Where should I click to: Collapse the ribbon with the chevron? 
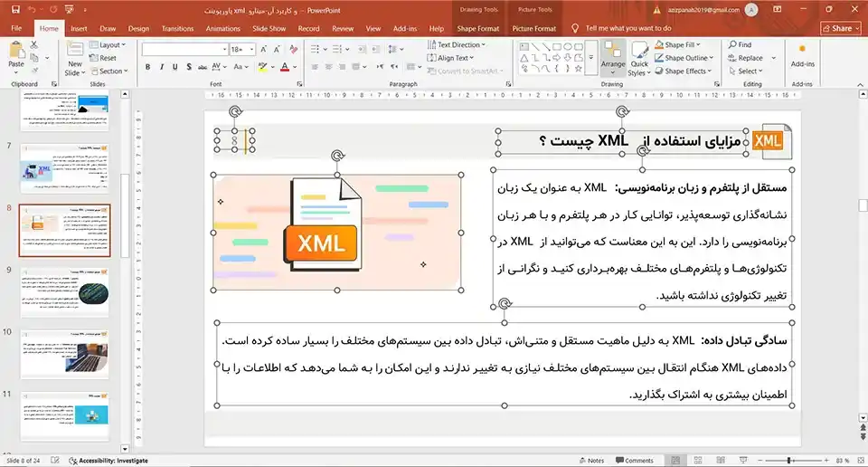click(860, 84)
